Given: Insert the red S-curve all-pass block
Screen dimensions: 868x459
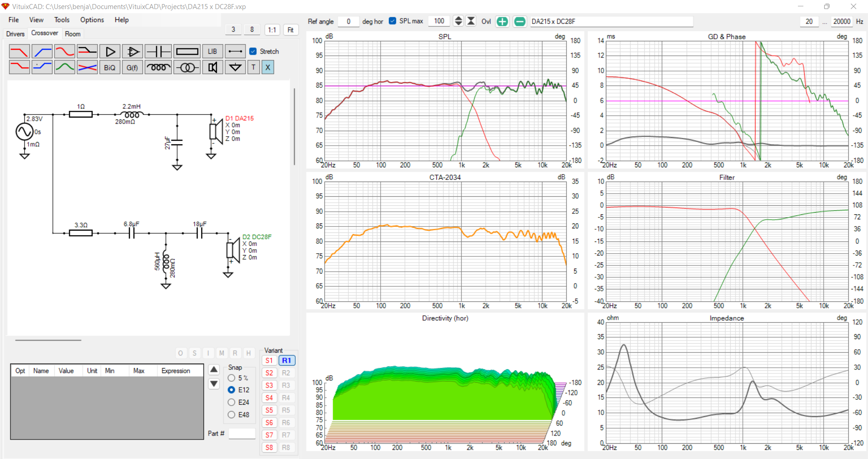Looking at the screenshot, I should 65,52.
